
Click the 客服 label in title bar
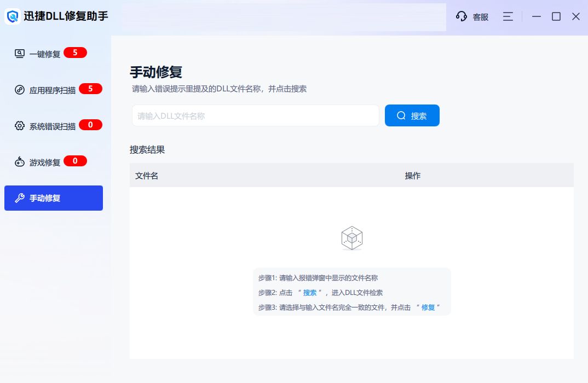pyautogui.click(x=480, y=17)
